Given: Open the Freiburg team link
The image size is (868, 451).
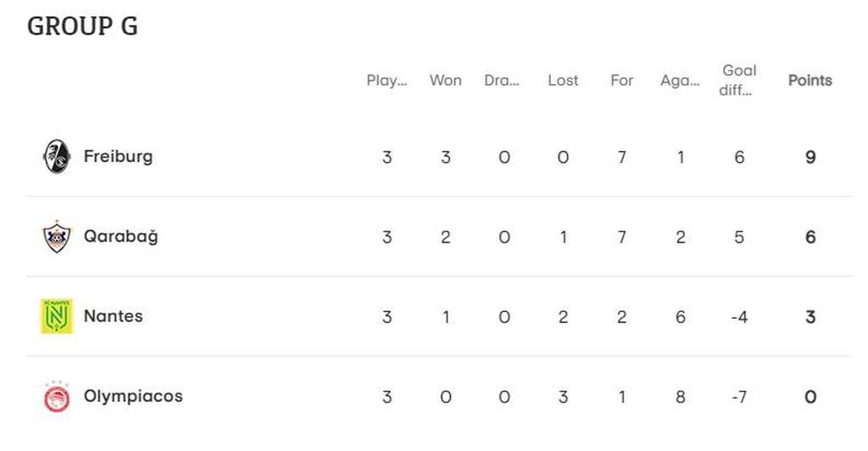Looking at the screenshot, I should click(118, 157).
